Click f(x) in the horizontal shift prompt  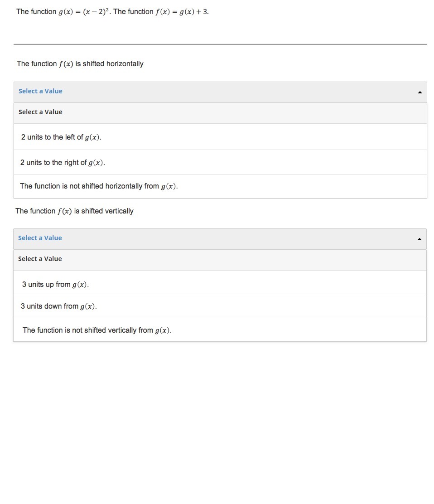(x=66, y=64)
